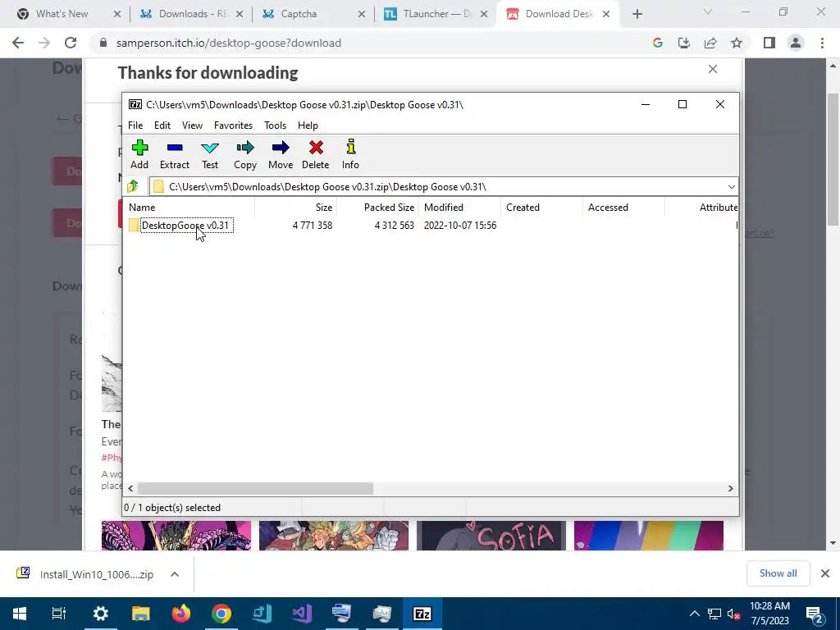Click the 7-Zip horizontal scrollbar thumb

click(x=255, y=488)
